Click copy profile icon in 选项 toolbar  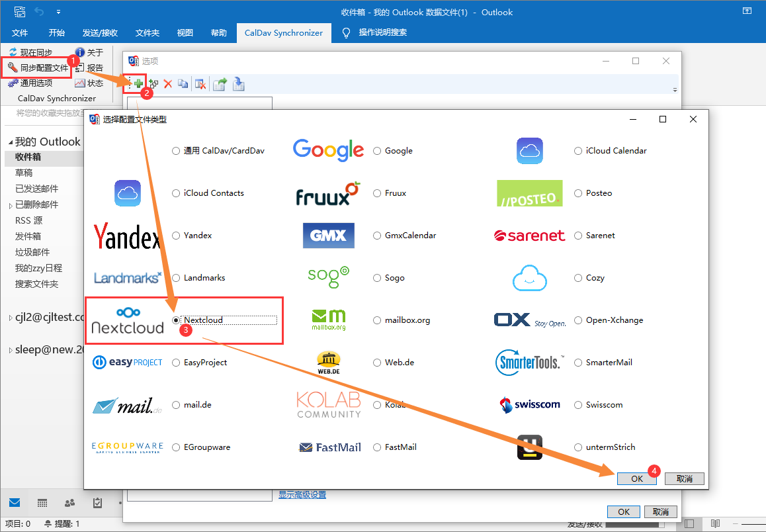pyautogui.click(x=183, y=84)
